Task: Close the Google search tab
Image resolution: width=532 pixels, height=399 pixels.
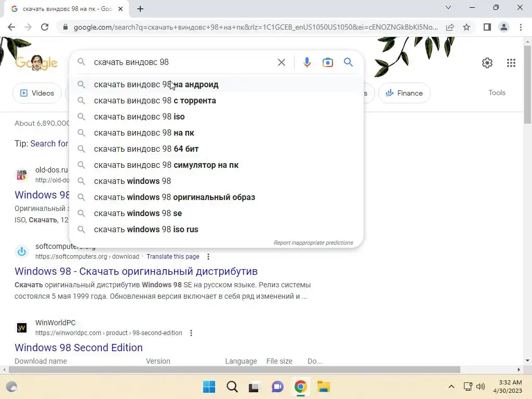Action: (x=121, y=9)
